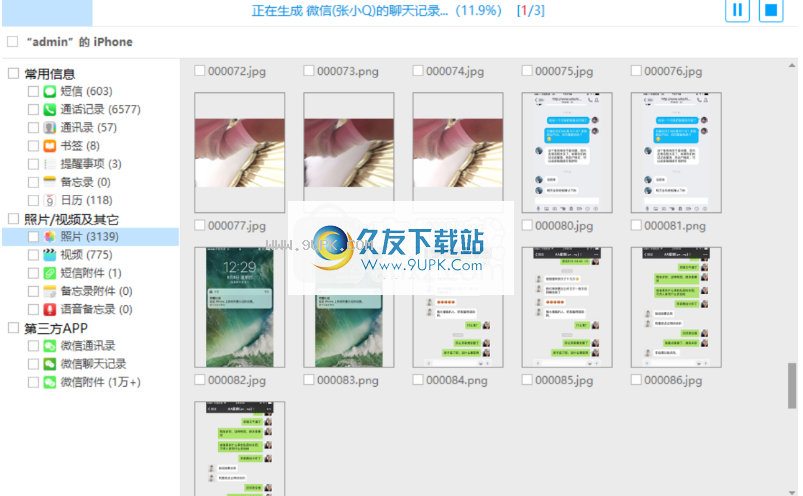
Task: Check the 微信聊天记录 checkbox
Action: click(33, 364)
